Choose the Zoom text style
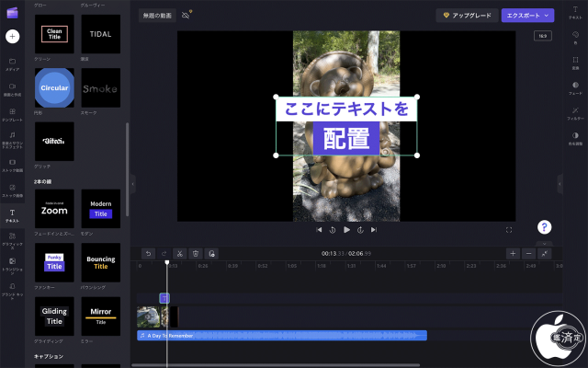The height and width of the screenshot is (368, 588). [x=54, y=209]
